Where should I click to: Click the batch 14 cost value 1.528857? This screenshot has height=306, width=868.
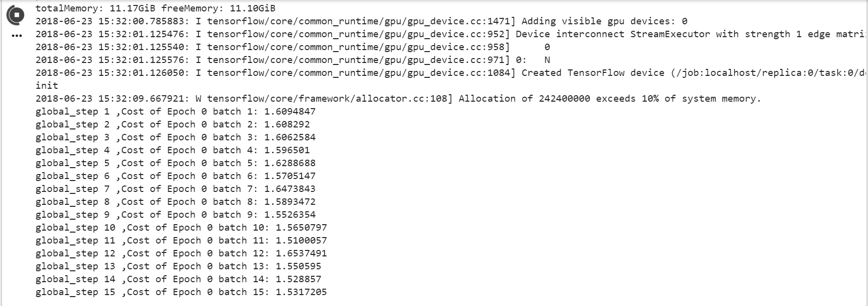point(298,279)
